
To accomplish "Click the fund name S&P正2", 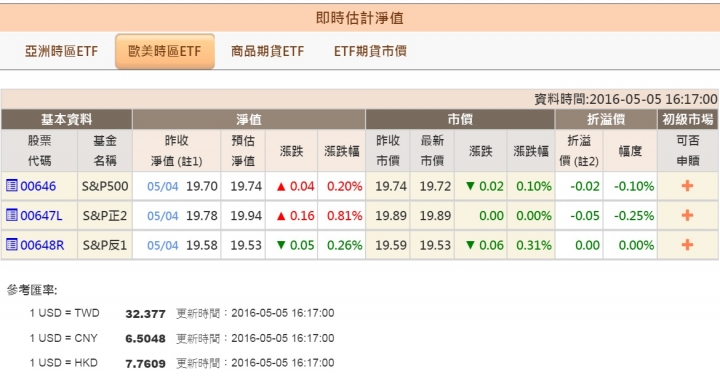I will click(105, 215).
